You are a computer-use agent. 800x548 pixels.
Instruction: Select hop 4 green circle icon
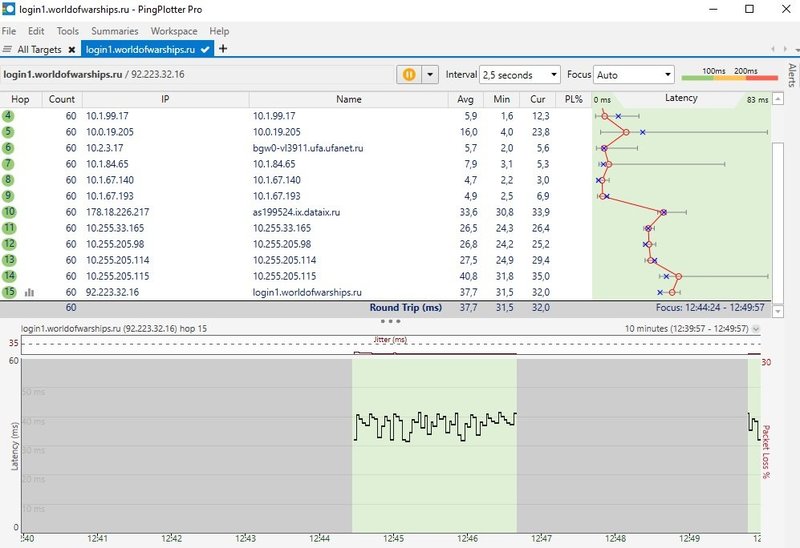coord(8,116)
